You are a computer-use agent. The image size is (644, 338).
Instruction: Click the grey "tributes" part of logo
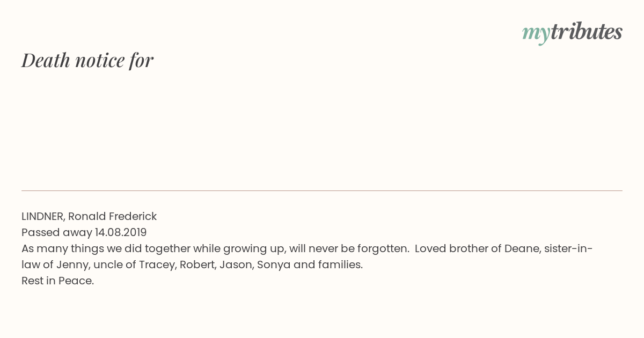point(587,32)
